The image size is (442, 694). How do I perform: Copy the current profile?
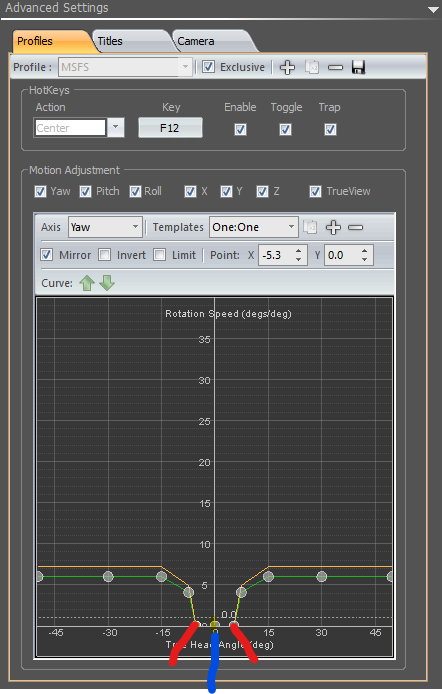pyautogui.click(x=312, y=67)
